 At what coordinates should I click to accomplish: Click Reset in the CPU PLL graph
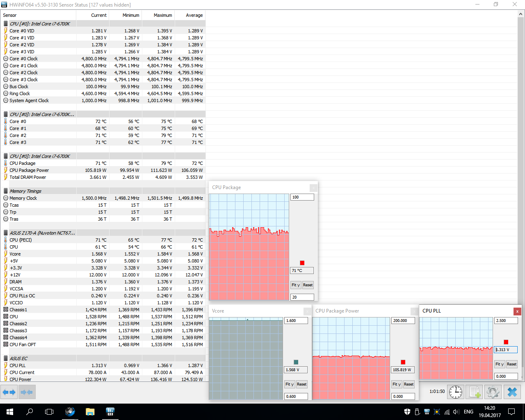click(512, 364)
